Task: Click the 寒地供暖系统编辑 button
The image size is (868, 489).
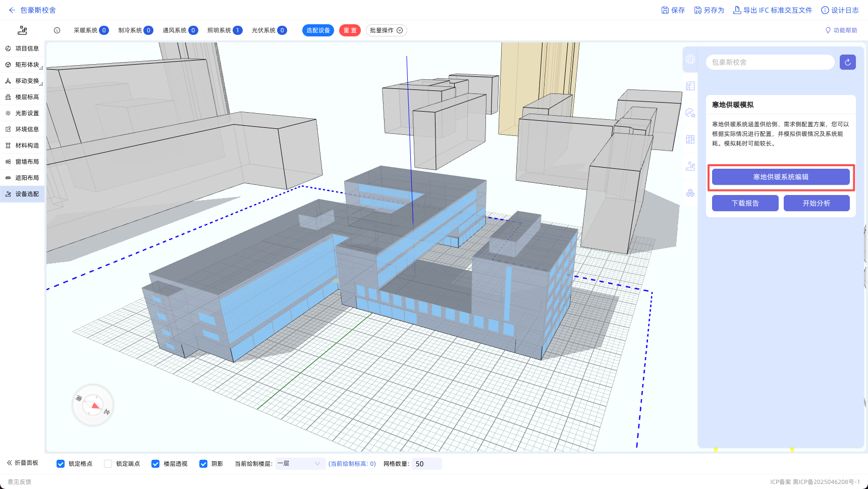Action: point(781,177)
